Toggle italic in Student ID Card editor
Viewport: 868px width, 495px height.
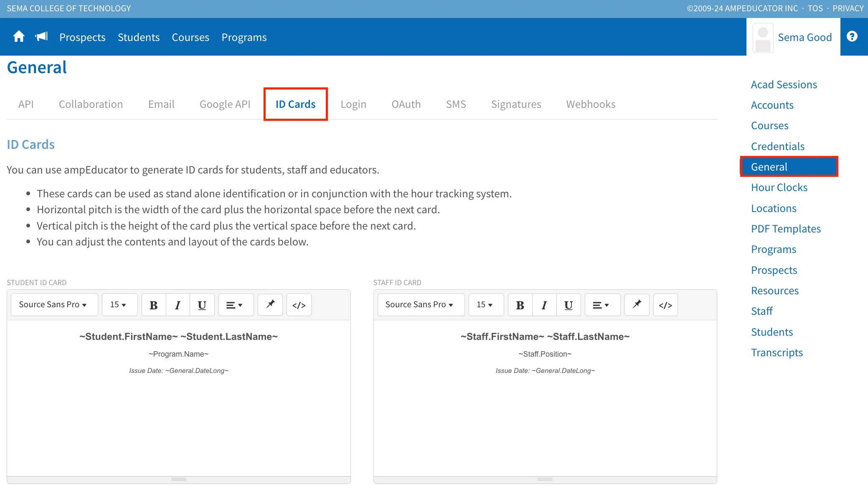pyautogui.click(x=178, y=305)
